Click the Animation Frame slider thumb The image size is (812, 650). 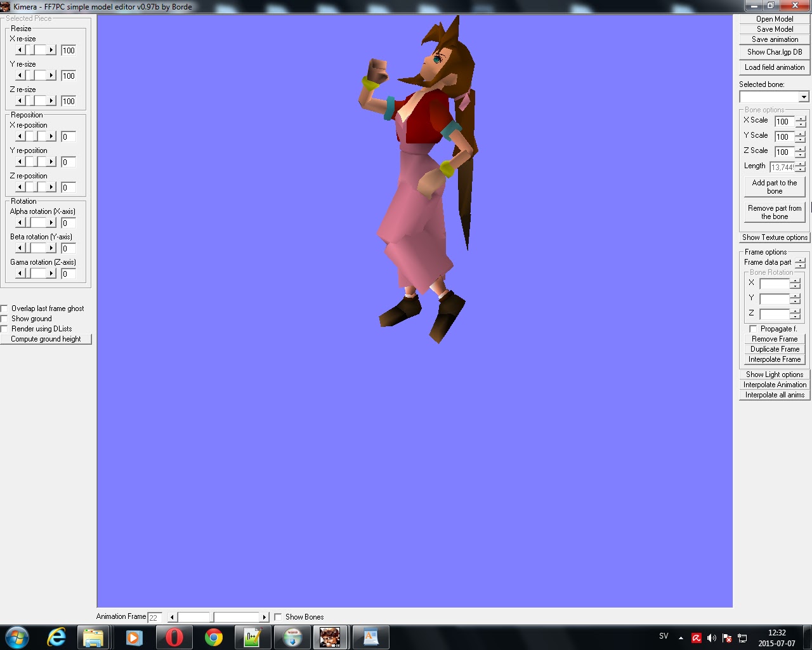pyautogui.click(x=213, y=617)
